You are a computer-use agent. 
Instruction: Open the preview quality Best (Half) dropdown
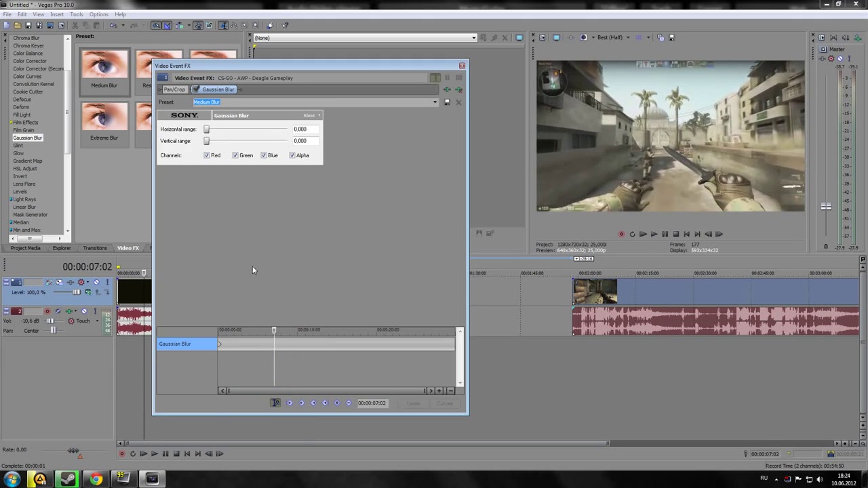628,38
